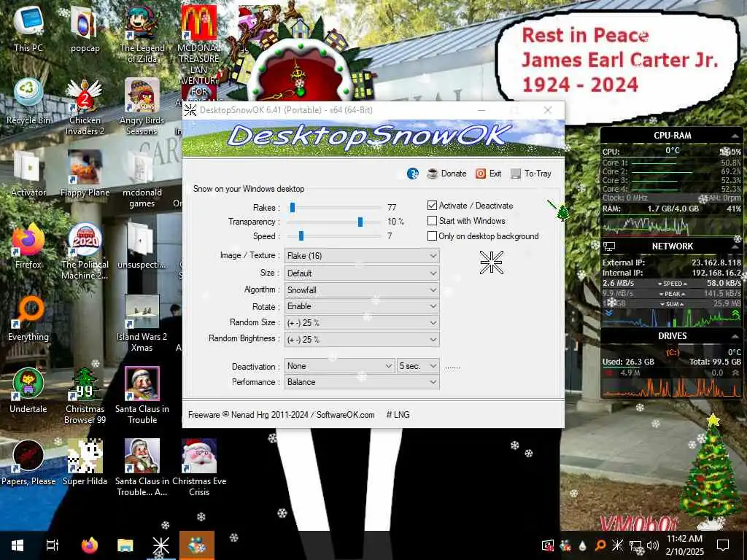The height and width of the screenshot is (560, 747).
Task: Adjust the Flakes slider
Action: coord(335,208)
